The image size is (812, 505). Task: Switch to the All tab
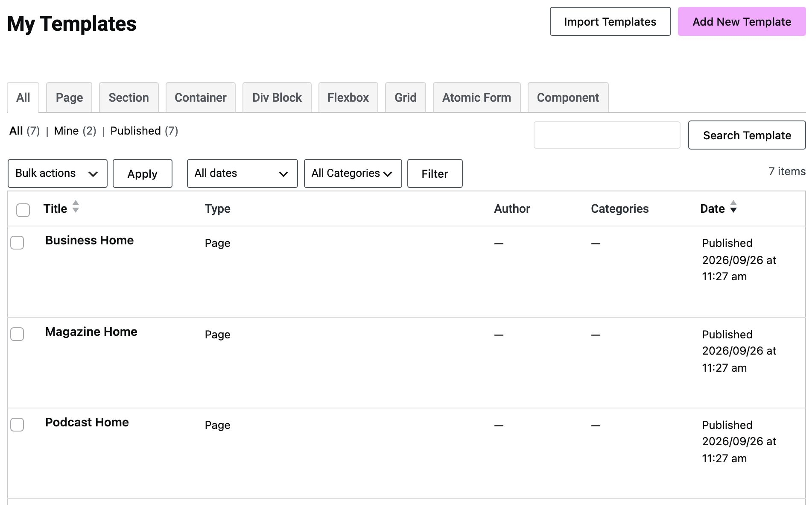coord(23,97)
